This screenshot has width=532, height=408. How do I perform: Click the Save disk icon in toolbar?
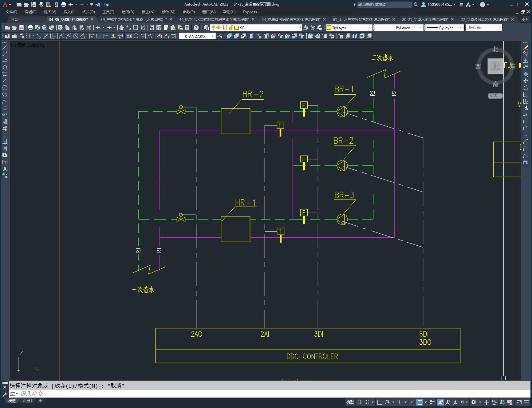click(22, 28)
